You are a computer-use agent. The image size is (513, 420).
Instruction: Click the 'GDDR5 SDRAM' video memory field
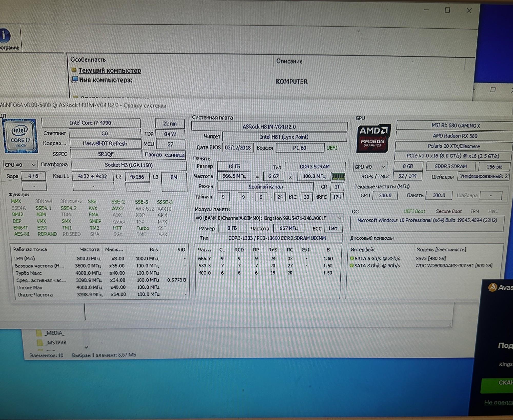click(451, 167)
